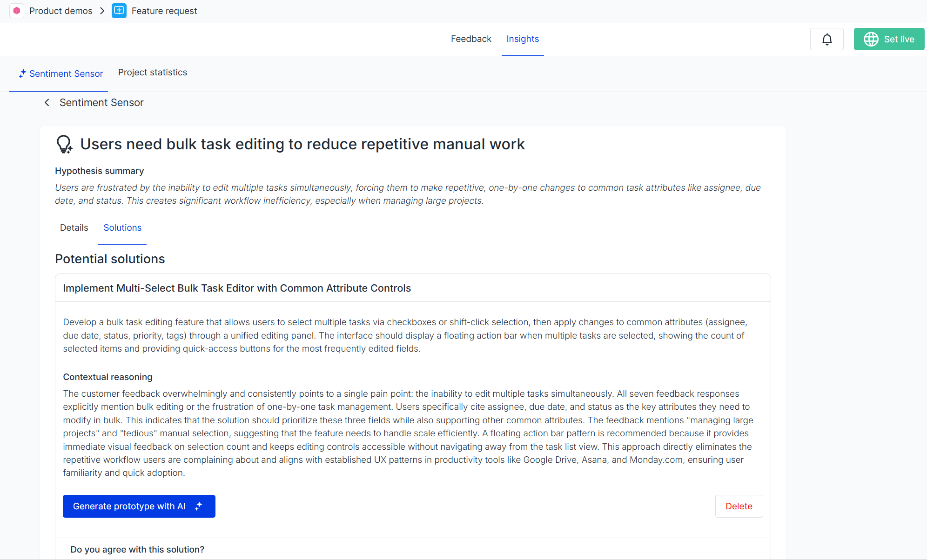Click the pink Product demos hexagon icon

pos(17,11)
